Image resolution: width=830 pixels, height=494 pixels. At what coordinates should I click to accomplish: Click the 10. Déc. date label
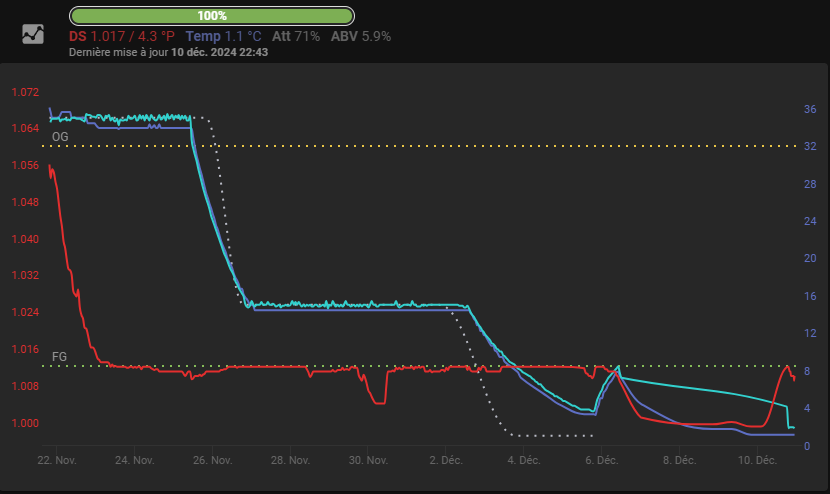(757, 461)
